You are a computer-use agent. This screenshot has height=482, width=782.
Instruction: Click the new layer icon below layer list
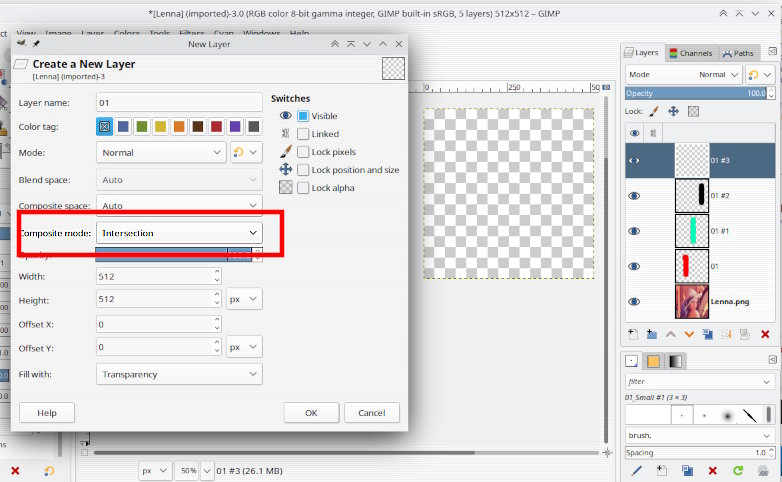[632, 334]
